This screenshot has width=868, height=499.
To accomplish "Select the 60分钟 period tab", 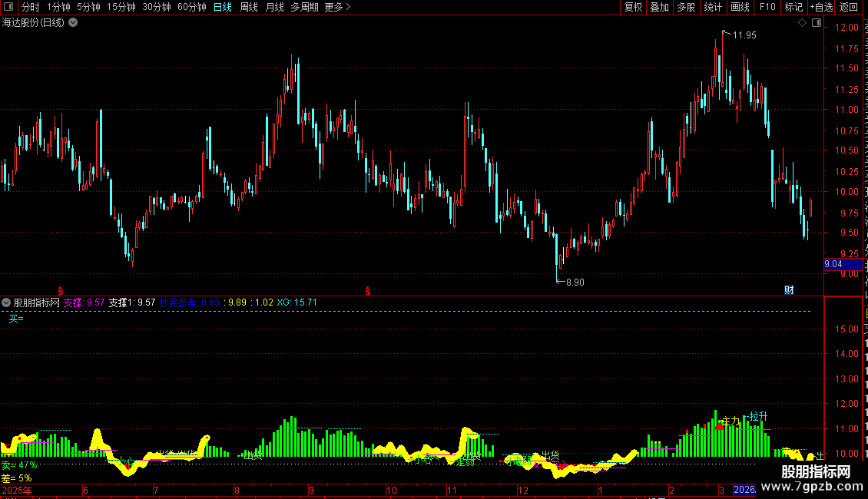I will pos(192,7).
